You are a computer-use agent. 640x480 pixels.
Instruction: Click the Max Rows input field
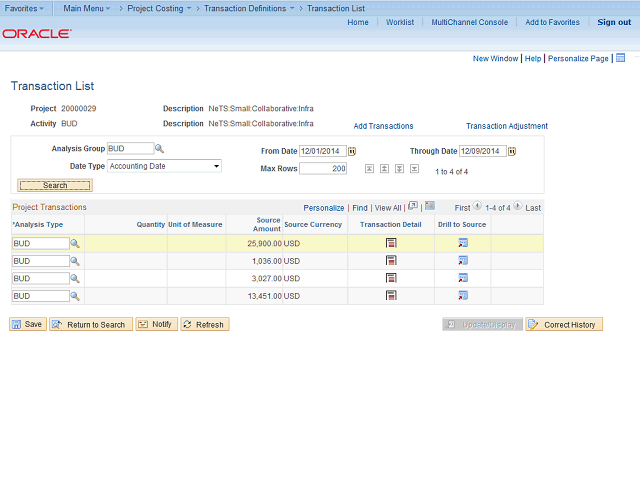323,169
